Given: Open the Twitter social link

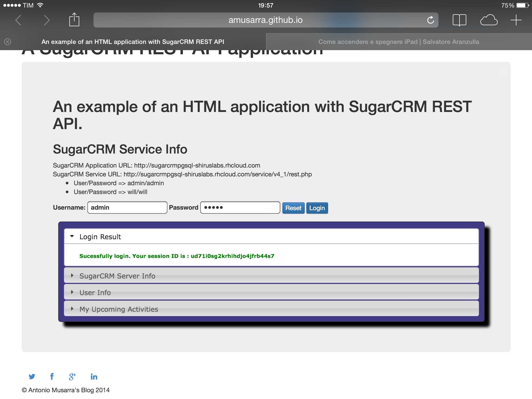Looking at the screenshot, I should point(32,377).
